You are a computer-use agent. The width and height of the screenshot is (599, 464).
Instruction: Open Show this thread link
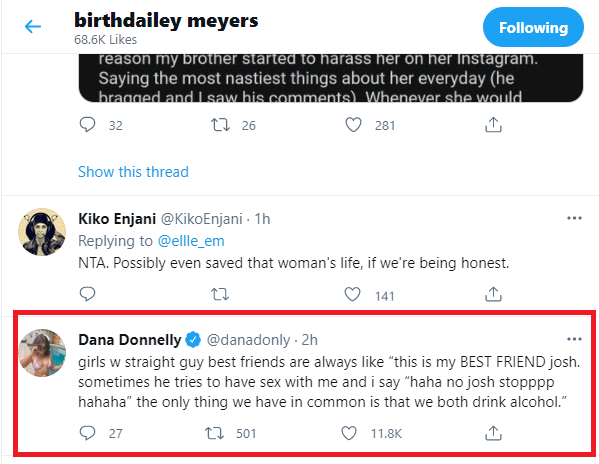(x=133, y=172)
